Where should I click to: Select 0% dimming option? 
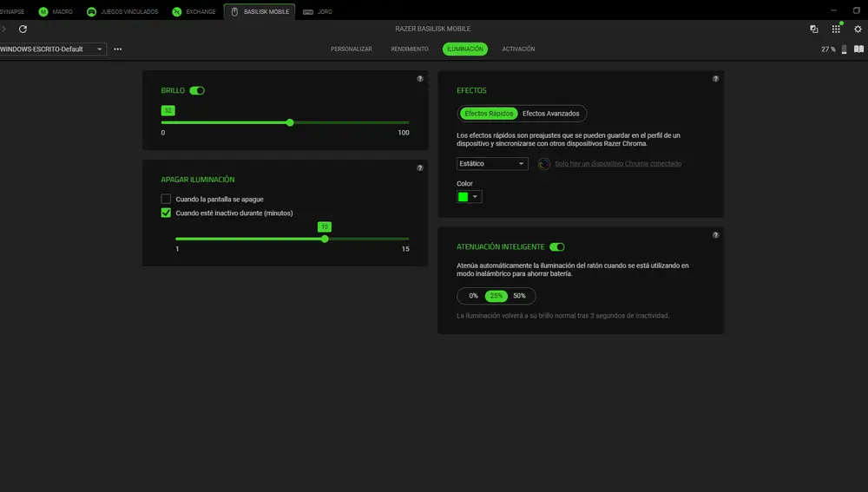(x=473, y=296)
